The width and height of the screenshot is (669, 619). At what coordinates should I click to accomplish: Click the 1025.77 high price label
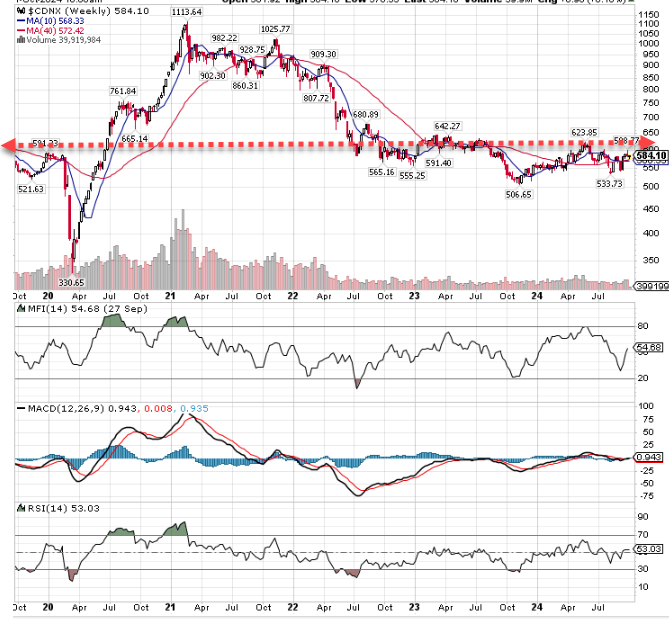click(x=275, y=29)
